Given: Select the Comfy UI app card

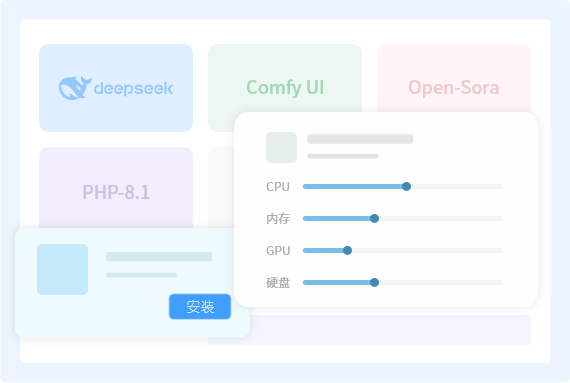Looking at the screenshot, I should [285, 78].
